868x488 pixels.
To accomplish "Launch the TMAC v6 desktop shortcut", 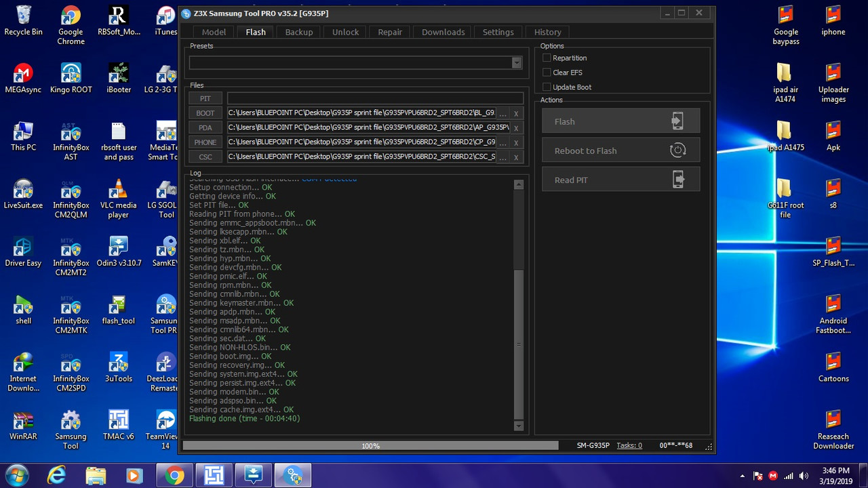I will [x=119, y=425].
